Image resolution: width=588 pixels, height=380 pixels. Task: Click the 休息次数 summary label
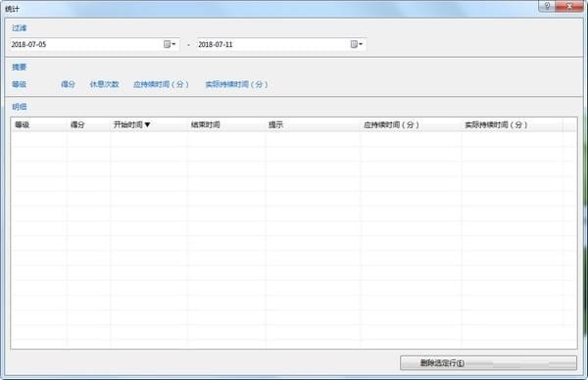point(104,84)
